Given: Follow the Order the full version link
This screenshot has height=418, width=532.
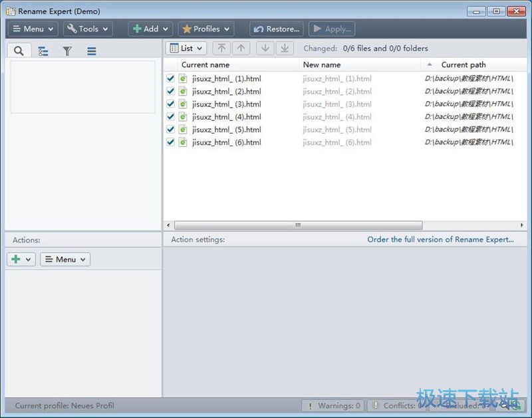Looking at the screenshot, I should click(x=440, y=239).
